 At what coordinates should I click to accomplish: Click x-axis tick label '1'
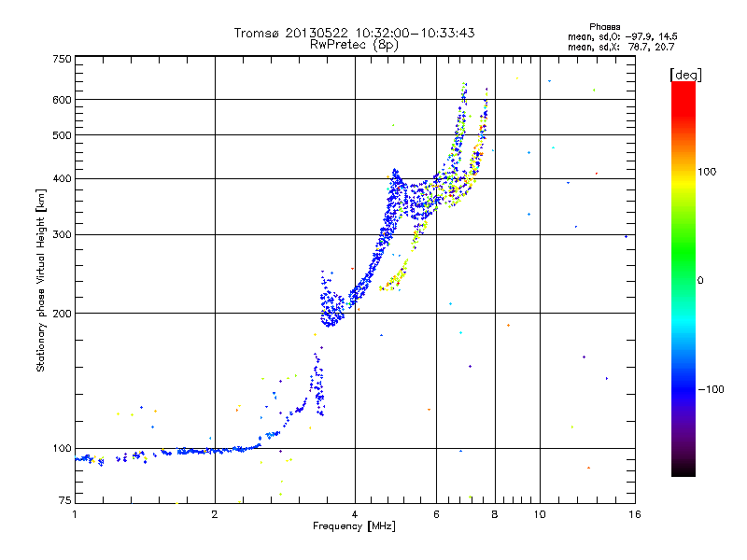pos(75,514)
